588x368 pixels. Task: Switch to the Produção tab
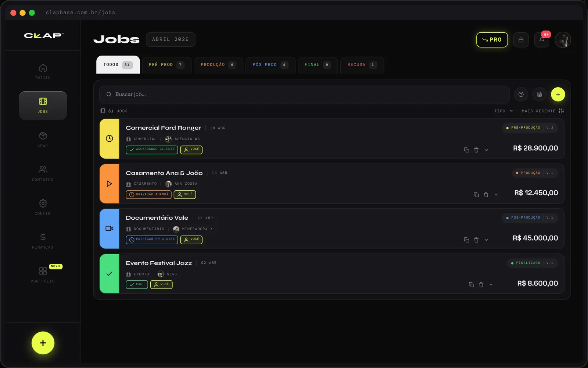(218, 65)
